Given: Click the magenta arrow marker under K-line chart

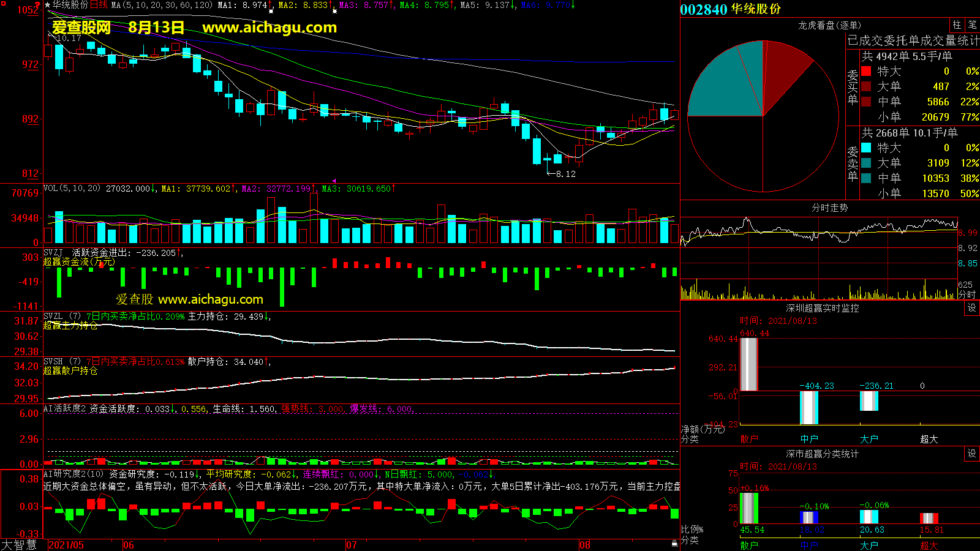Looking at the screenshot, I should point(334,181).
